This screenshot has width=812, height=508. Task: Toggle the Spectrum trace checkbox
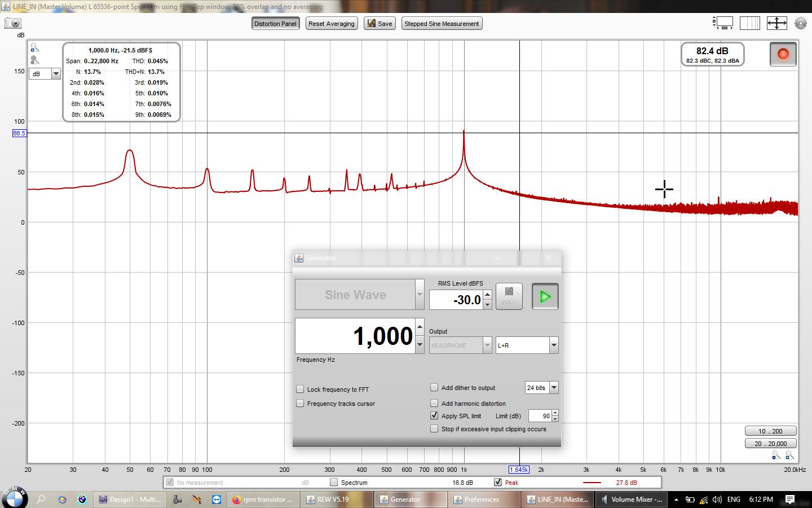[x=334, y=482]
